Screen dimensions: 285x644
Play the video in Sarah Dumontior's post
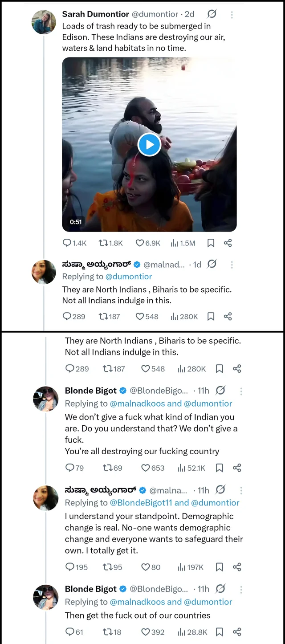(149, 144)
